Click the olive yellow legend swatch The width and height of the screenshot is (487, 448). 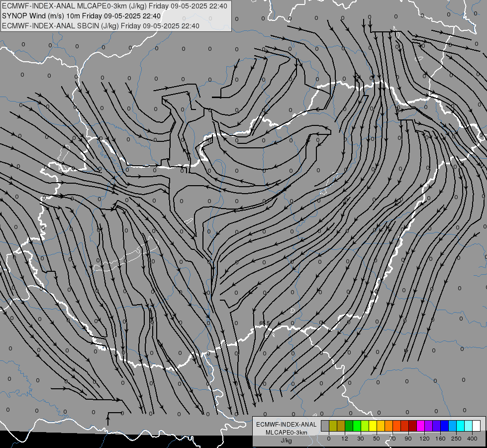tap(333, 426)
